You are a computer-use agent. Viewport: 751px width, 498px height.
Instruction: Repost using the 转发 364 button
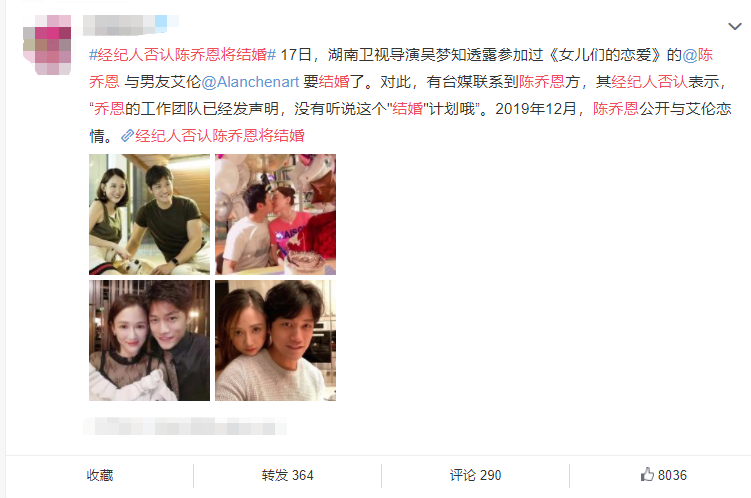tap(287, 475)
